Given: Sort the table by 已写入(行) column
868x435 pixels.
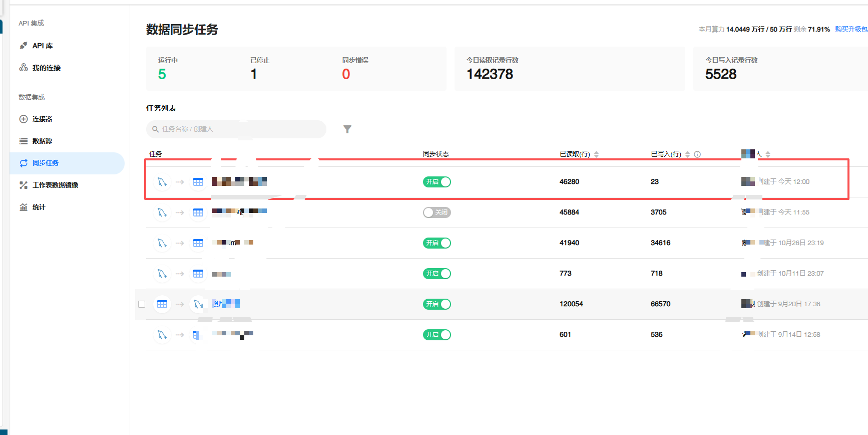Looking at the screenshot, I should pyautogui.click(x=687, y=154).
